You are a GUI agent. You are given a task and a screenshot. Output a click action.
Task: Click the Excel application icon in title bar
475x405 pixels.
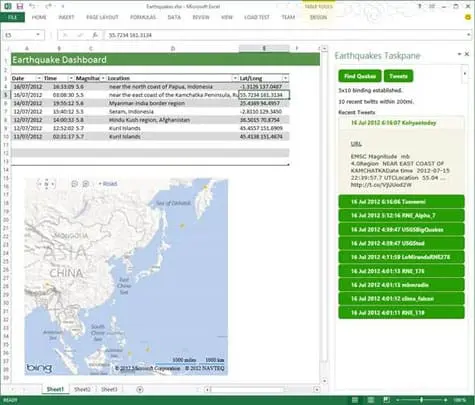click(x=8, y=6)
